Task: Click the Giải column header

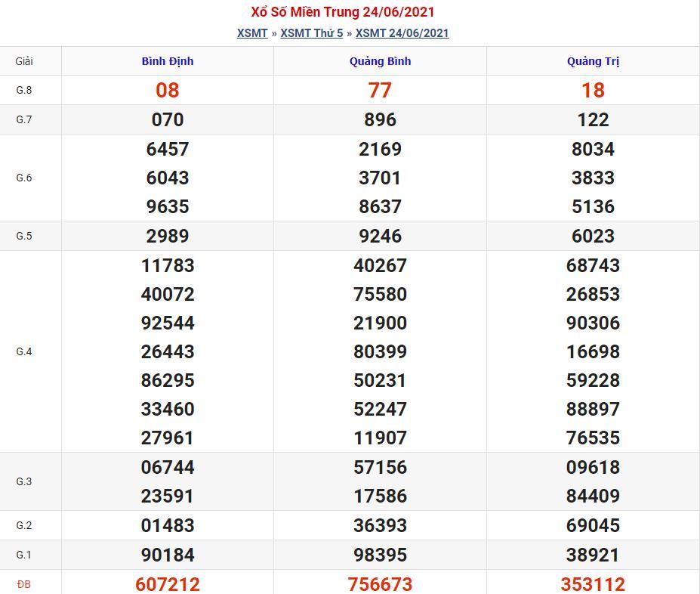Action: click(24, 61)
